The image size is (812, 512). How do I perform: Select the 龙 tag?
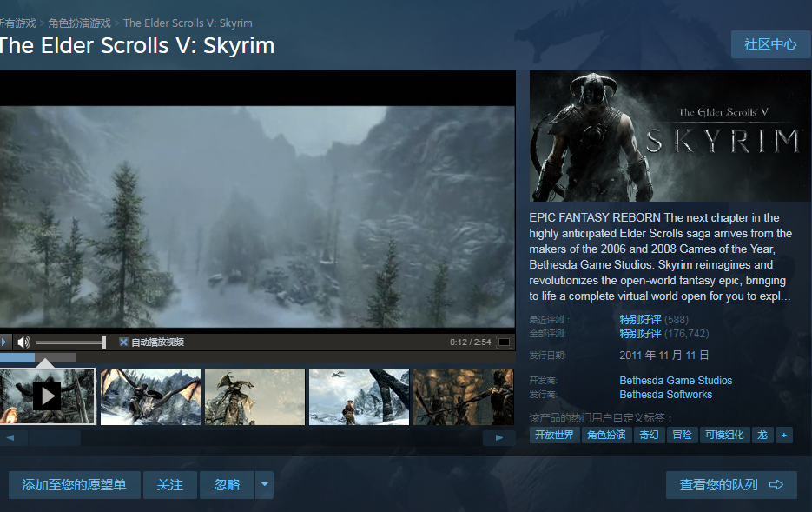(762, 435)
